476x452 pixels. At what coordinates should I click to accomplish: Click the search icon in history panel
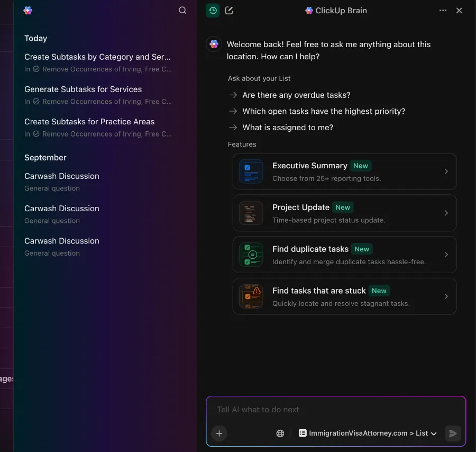click(182, 11)
